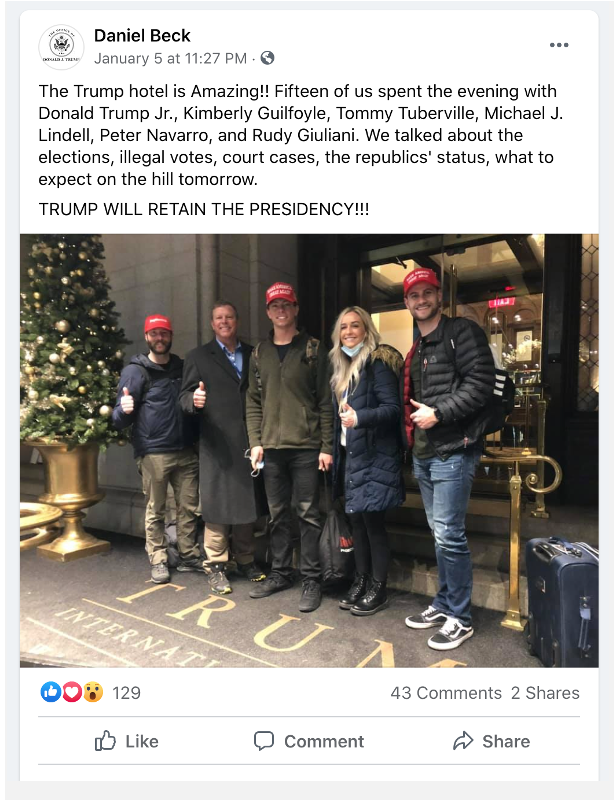
Task: View the 43 Comments link
Action: point(446,693)
